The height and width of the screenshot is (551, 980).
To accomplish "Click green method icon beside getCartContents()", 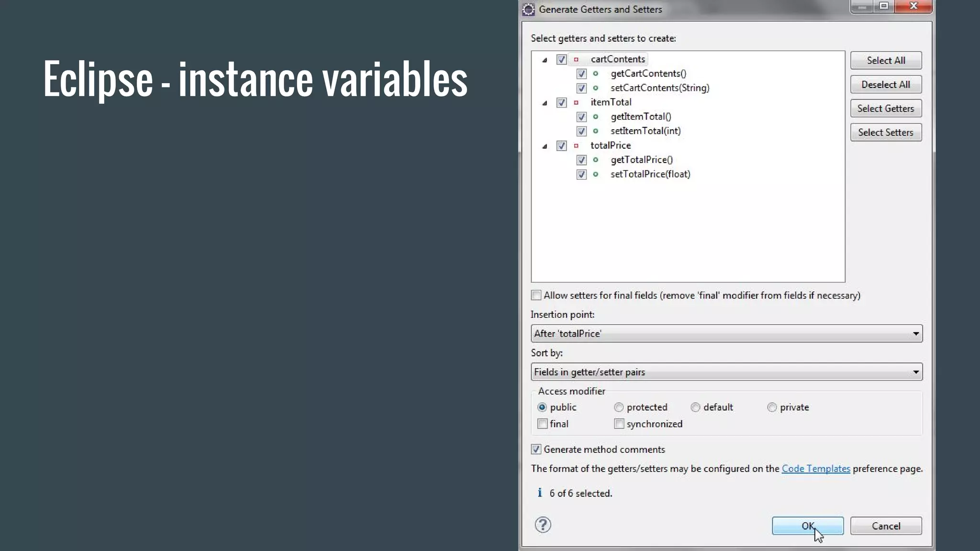I will (596, 74).
